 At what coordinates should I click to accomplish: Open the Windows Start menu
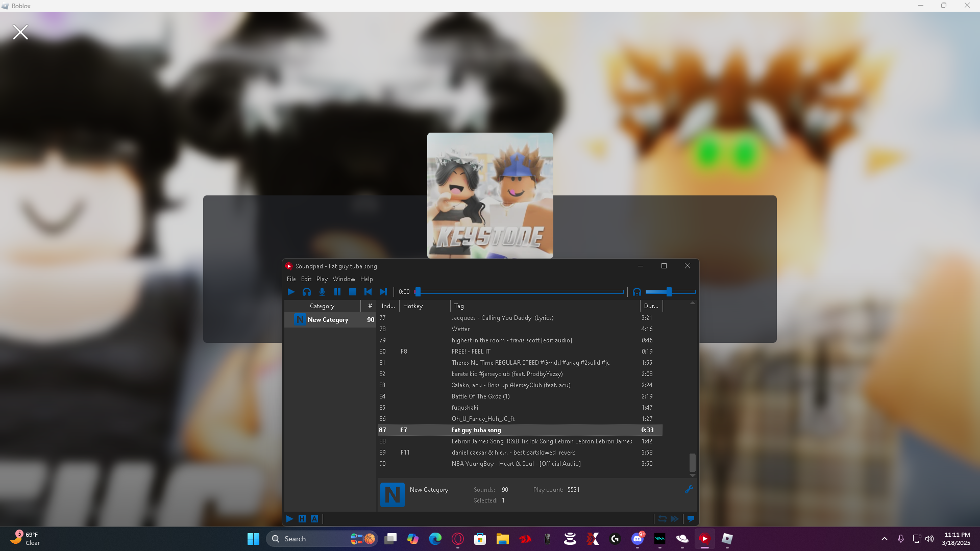(253, 539)
